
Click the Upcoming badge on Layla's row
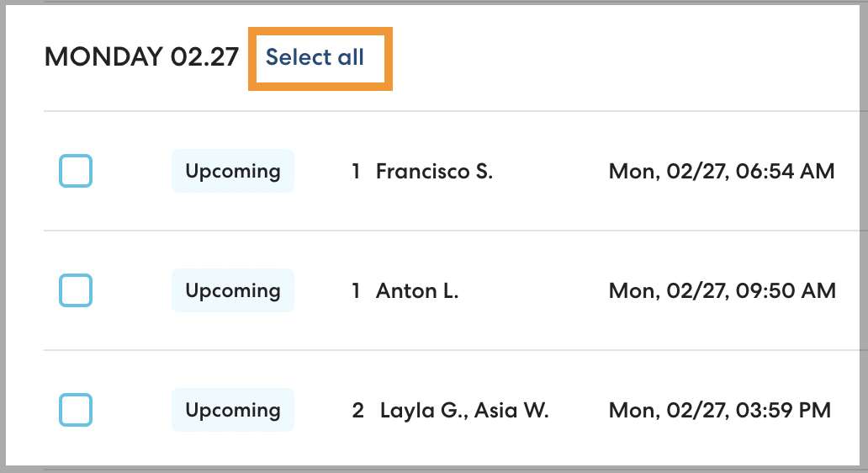click(233, 410)
